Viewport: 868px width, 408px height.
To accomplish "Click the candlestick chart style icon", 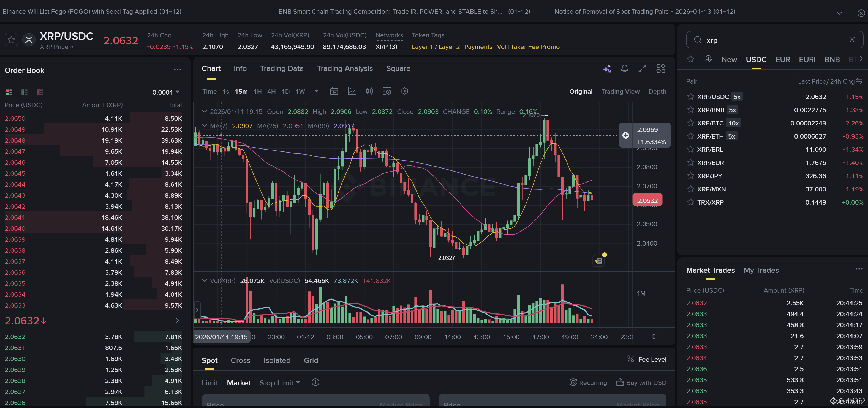I will [369, 91].
